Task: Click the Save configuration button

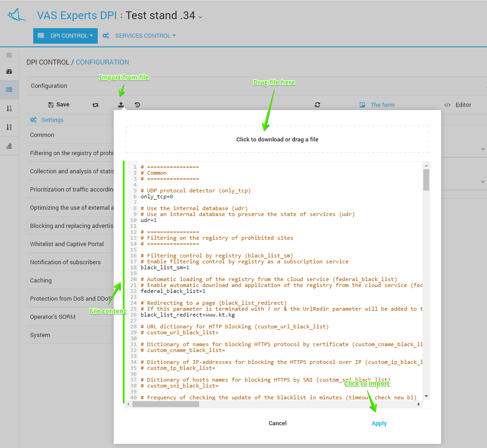Action: [x=59, y=105]
